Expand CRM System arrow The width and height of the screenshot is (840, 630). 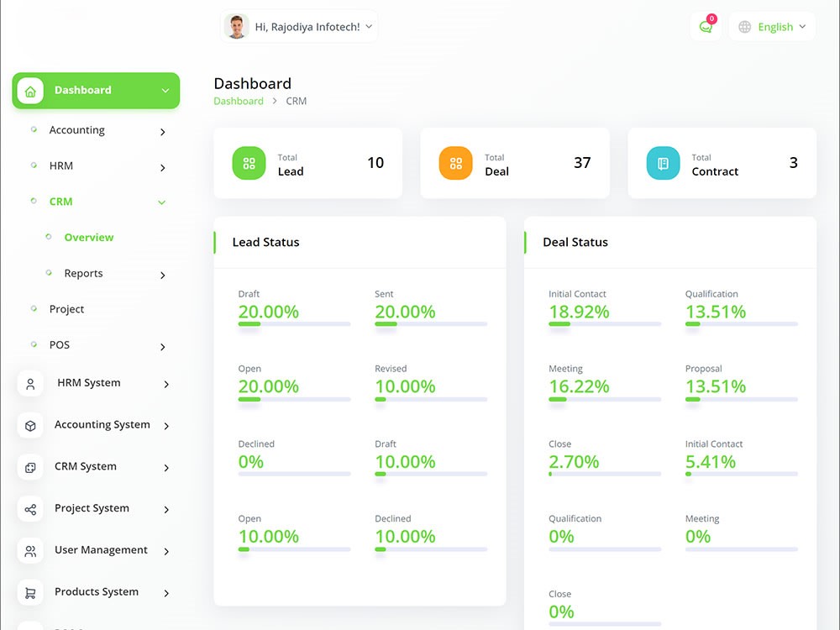click(x=166, y=468)
